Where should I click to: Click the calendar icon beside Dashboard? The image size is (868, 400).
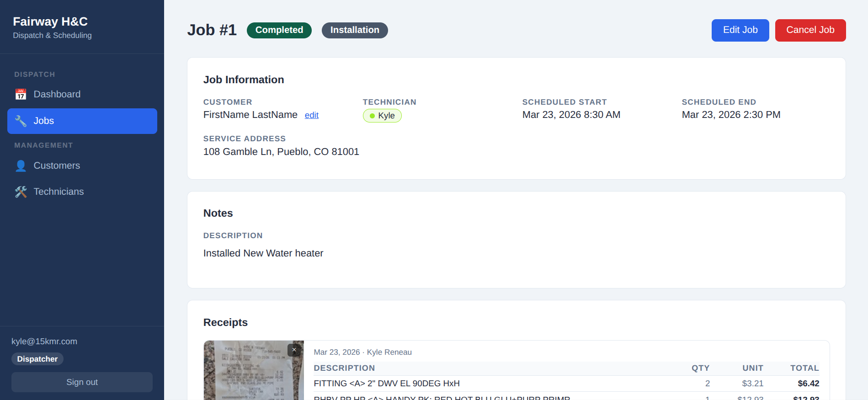tap(21, 94)
